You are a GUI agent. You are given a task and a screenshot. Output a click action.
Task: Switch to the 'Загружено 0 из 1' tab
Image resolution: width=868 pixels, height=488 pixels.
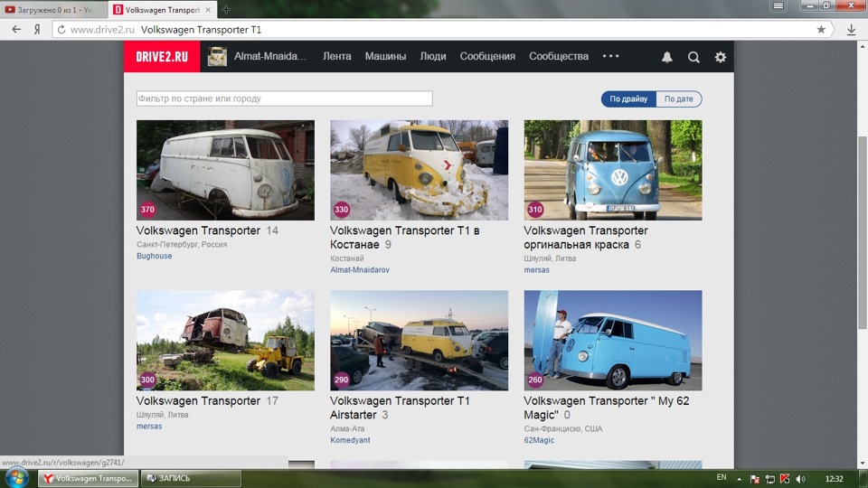54,9
